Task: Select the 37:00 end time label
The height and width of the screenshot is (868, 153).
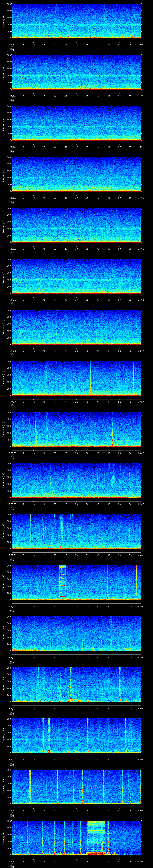Action: point(141,402)
